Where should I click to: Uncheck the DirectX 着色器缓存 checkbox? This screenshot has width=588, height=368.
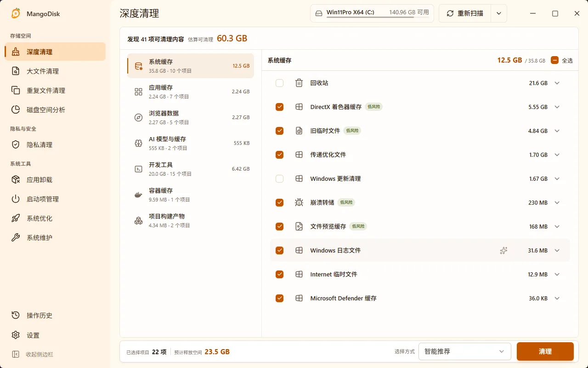279,107
